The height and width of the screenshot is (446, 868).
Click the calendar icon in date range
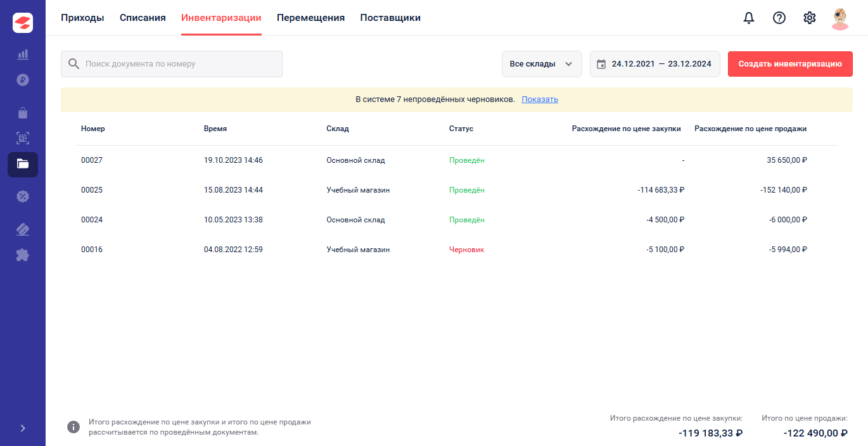click(x=601, y=64)
